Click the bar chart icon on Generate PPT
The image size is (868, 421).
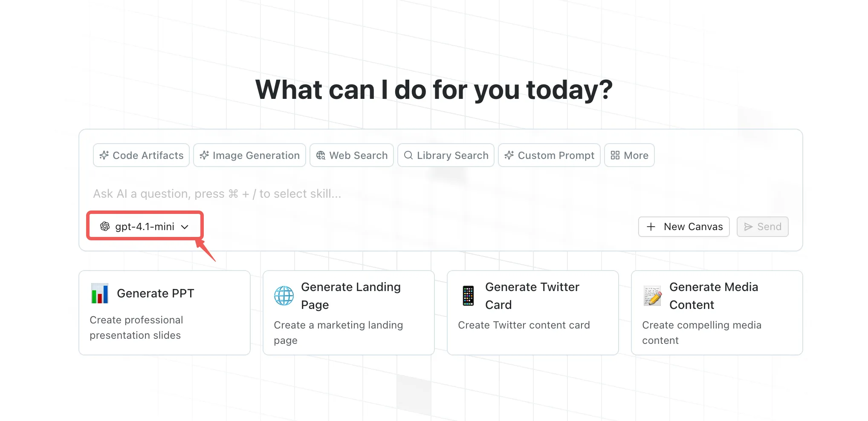point(100,294)
